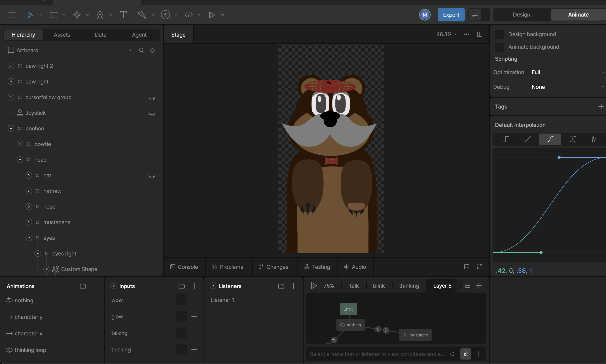Click the bone tool icon
This screenshot has width=606, height=364.
(x=142, y=15)
